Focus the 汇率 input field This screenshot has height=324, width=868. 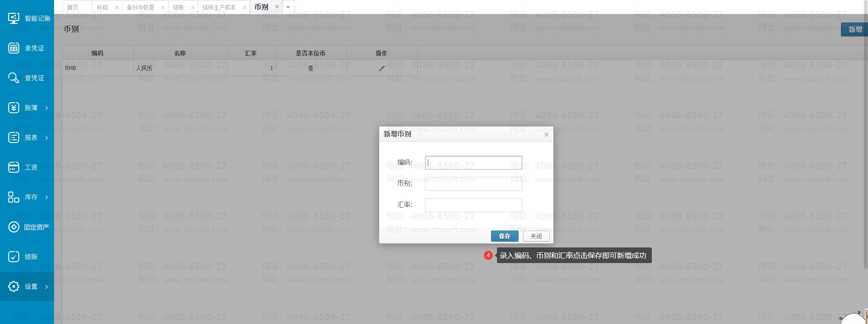point(473,205)
